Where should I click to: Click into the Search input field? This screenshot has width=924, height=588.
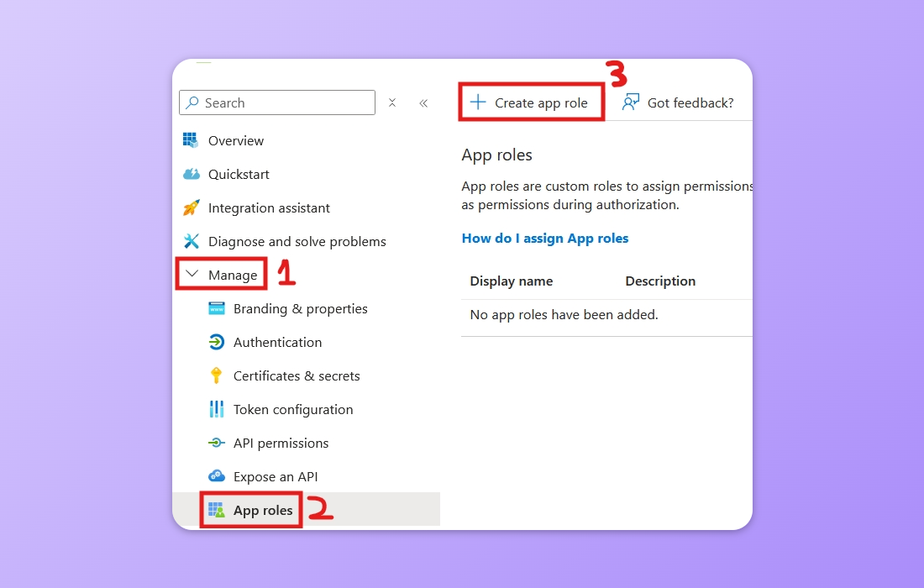click(x=277, y=102)
